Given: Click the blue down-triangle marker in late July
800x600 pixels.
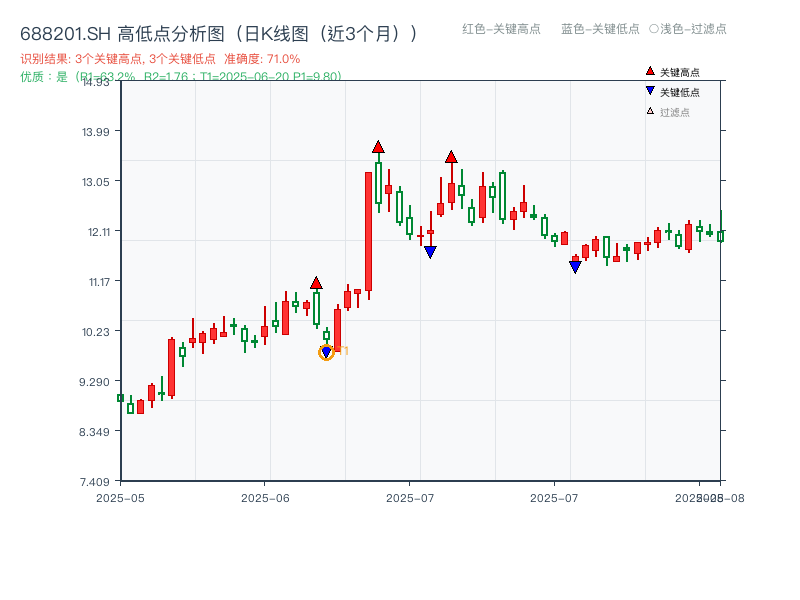Looking at the screenshot, I should pos(575,266).
